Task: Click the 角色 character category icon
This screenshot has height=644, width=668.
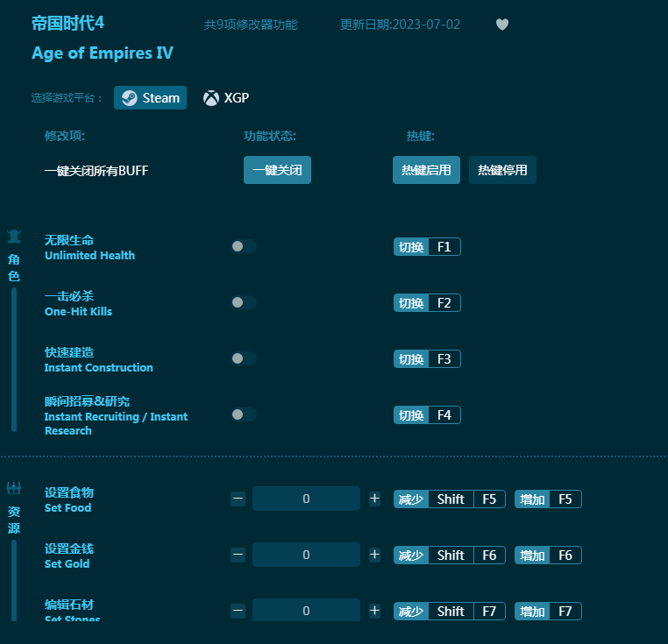Action: click(x=14, y=237)
